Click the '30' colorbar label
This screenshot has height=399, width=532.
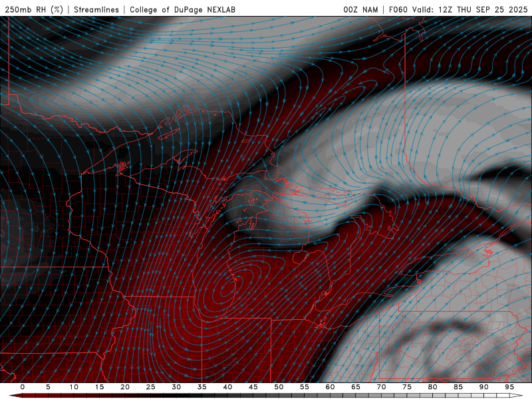point(176,387)
